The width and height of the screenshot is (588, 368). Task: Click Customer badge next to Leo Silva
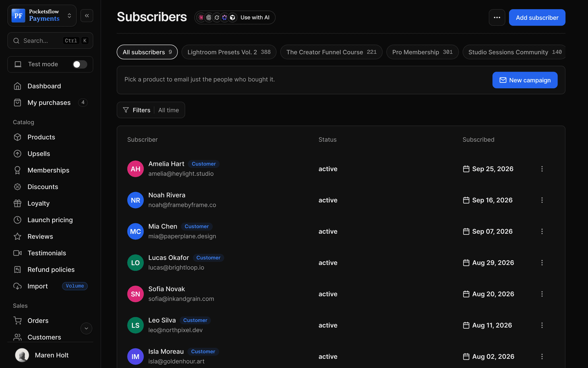[195, 320]
